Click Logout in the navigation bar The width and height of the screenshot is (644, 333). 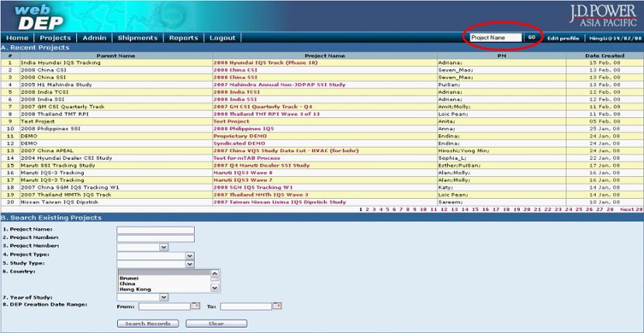point(223,38)
